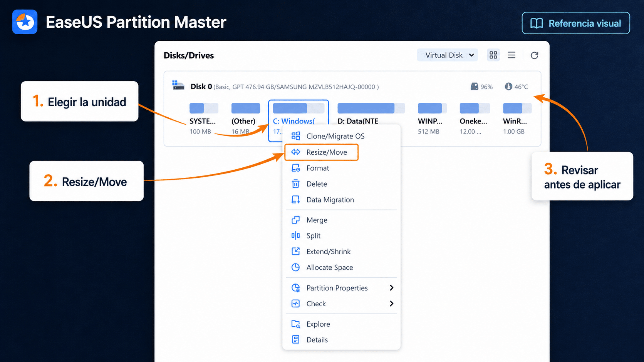The image size is (644, 362).
Task: Select the WinR... 1.00 GB partition
Action: [x=517, y=119]
